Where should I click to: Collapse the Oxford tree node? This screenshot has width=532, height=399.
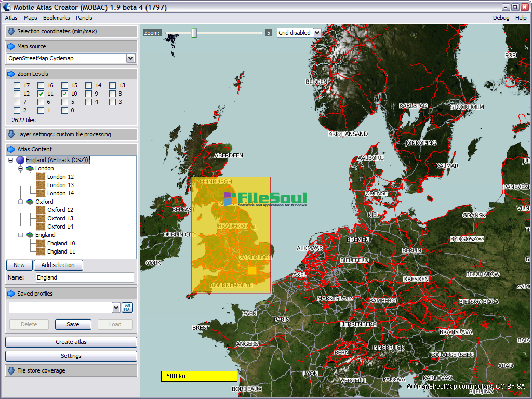[x=21, y=202]
